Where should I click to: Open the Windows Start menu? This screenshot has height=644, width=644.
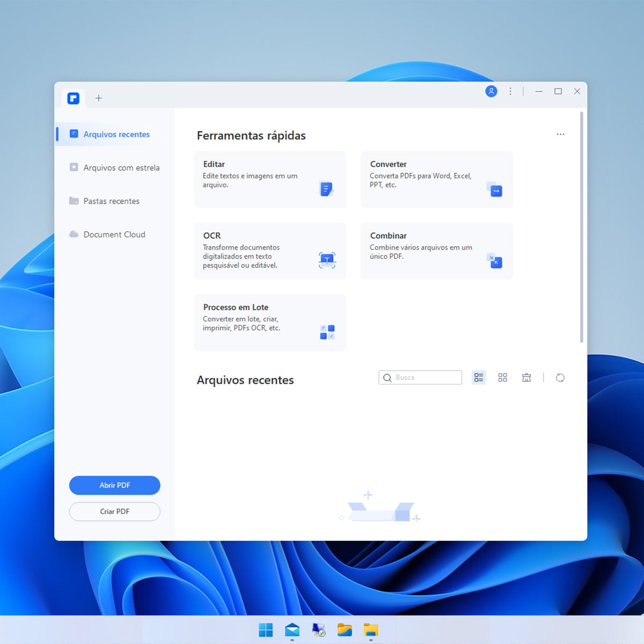pos(266,630)
